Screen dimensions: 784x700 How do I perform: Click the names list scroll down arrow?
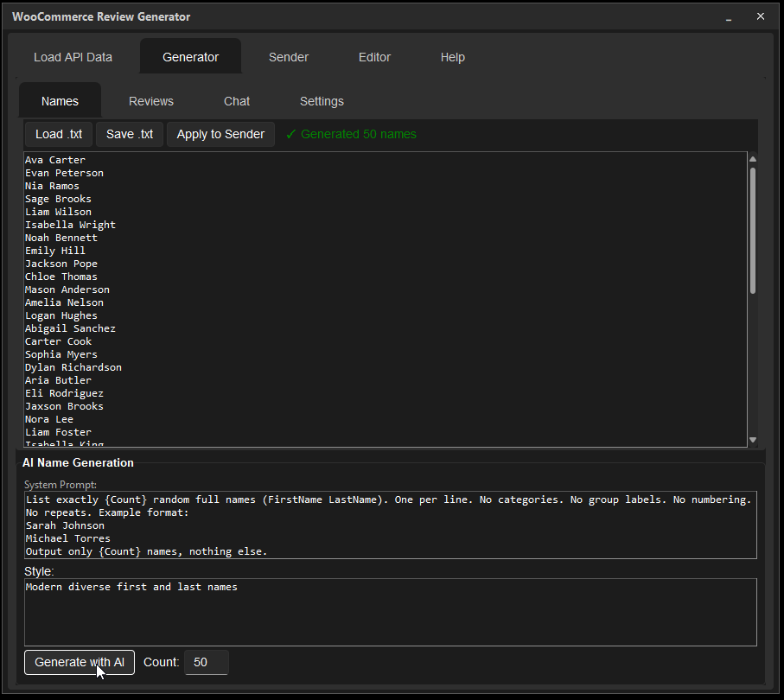(x=753, y=440)
